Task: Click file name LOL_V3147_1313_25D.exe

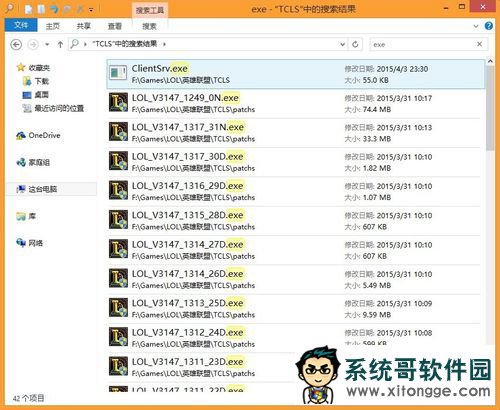Action: tap(188, 303)
